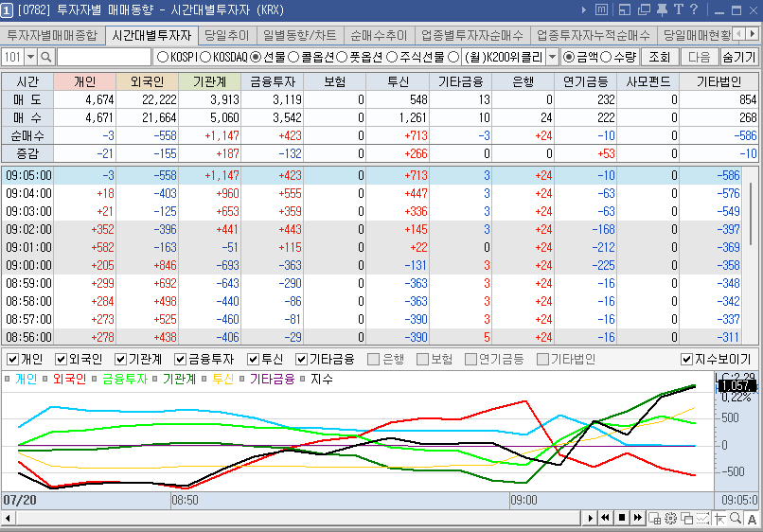Uncheck the 개인 chart checkbox
The height and width of the screenshot is (532, 763).
12,359
